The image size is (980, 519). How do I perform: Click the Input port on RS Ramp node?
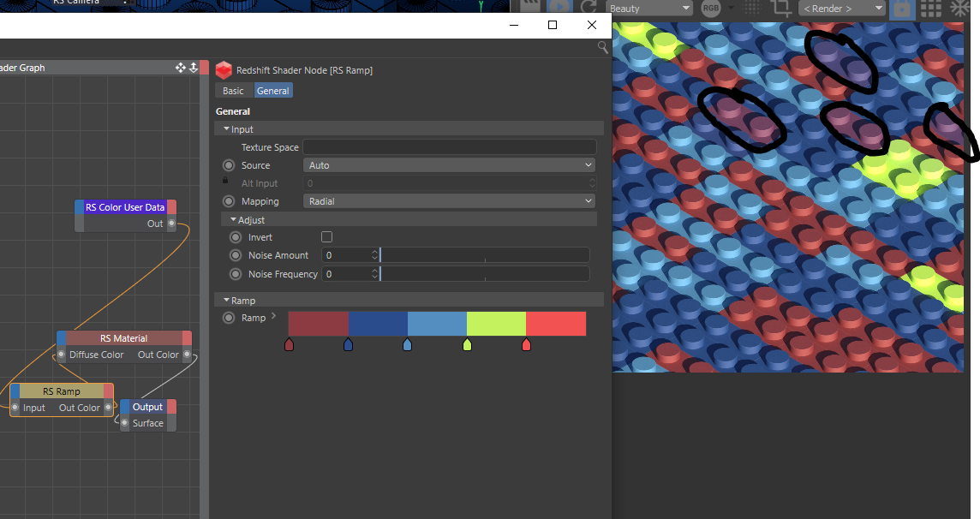click(15, 408)
